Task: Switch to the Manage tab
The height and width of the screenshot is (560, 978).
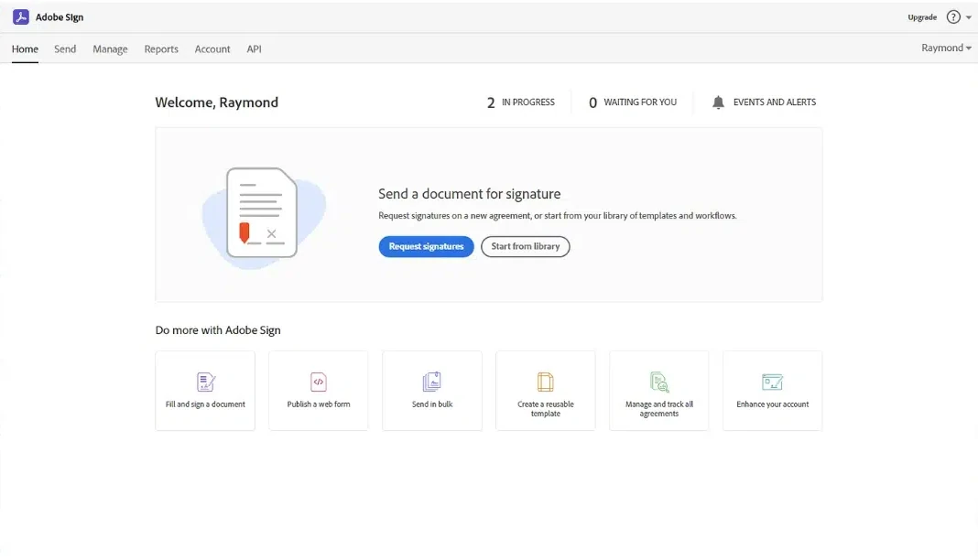Action: [x=110, y=48]
